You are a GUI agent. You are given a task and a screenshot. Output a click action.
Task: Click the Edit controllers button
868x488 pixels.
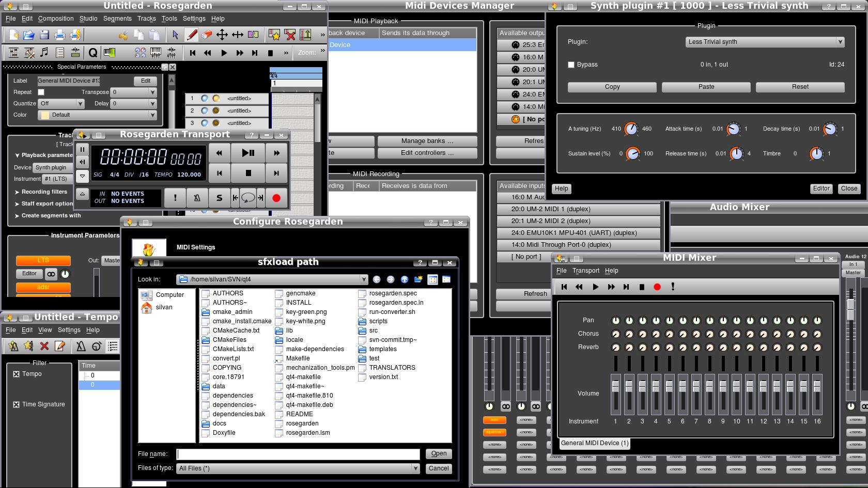click(427, 153)
